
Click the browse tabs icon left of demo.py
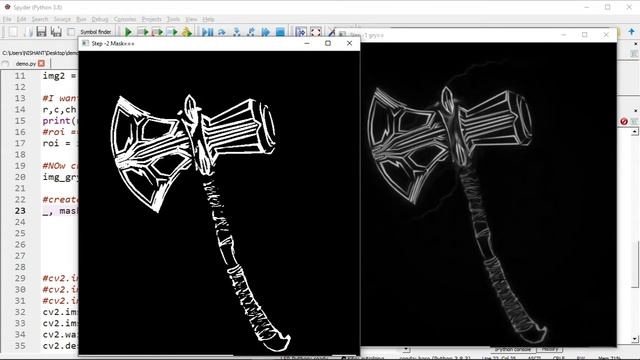coord(5,64)
